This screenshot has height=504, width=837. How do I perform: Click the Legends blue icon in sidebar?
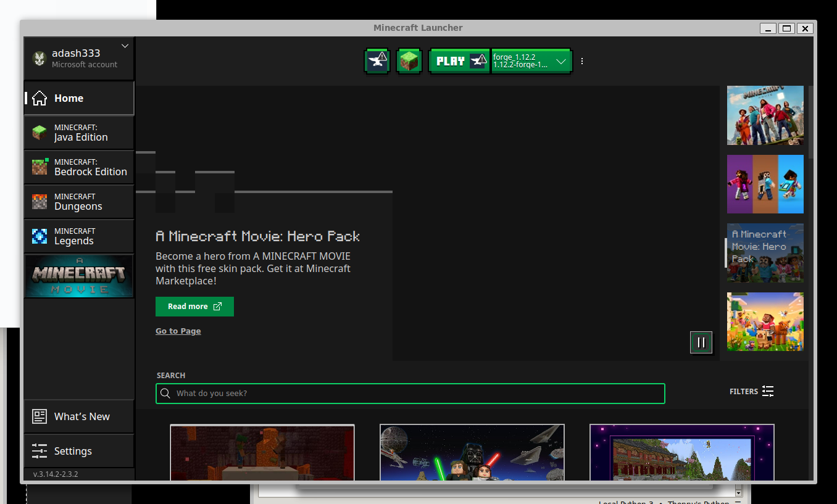[40, 236]
